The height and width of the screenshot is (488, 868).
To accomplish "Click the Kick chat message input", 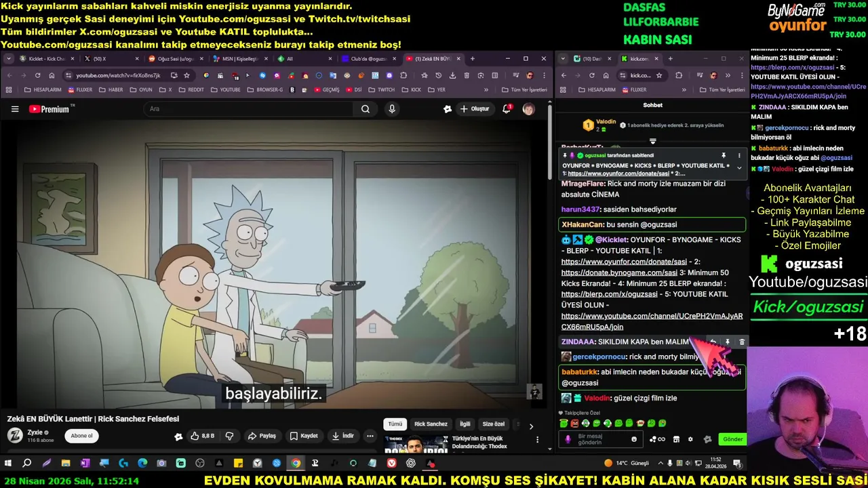I will pos(600,439).
